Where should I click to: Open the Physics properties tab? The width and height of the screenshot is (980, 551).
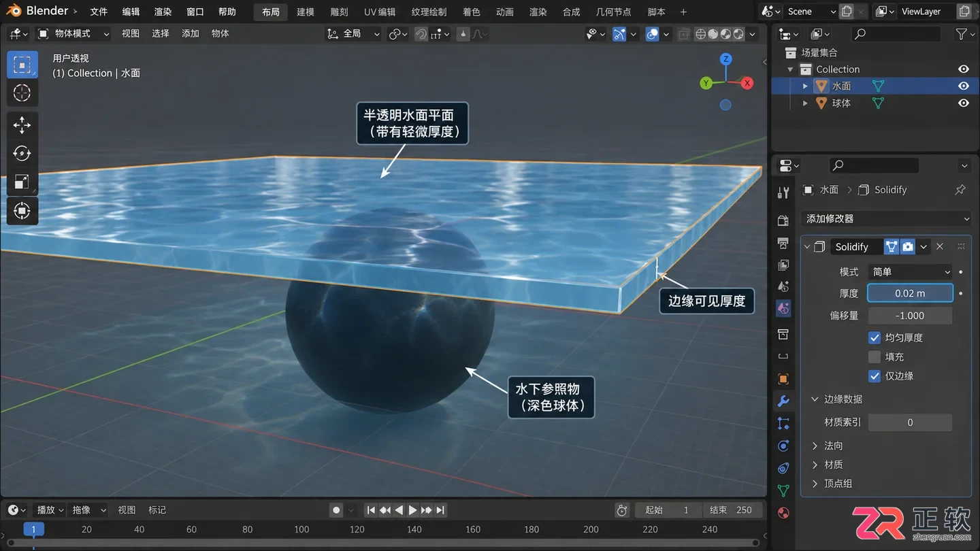tap(783, 446)
